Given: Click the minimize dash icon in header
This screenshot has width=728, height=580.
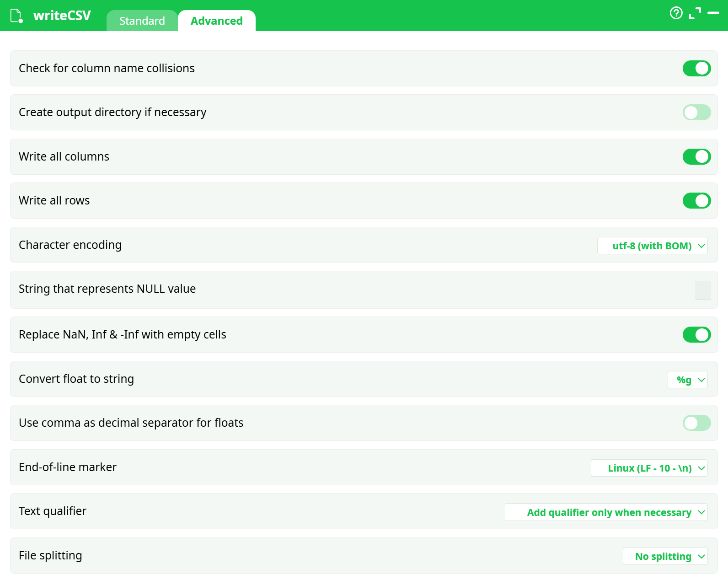Looking at the screenshot, I should tap(713, 13).
